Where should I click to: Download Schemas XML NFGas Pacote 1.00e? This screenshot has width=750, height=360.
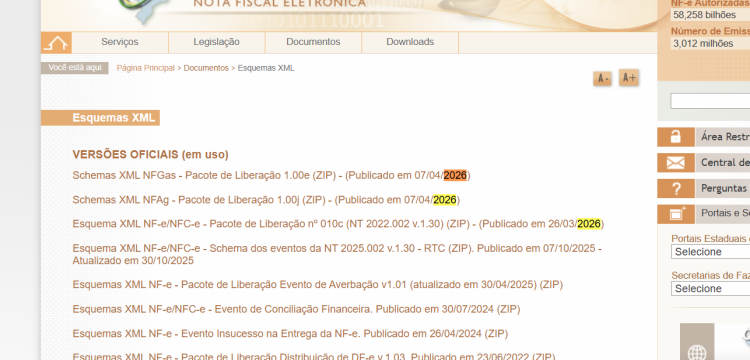[271, 175]
